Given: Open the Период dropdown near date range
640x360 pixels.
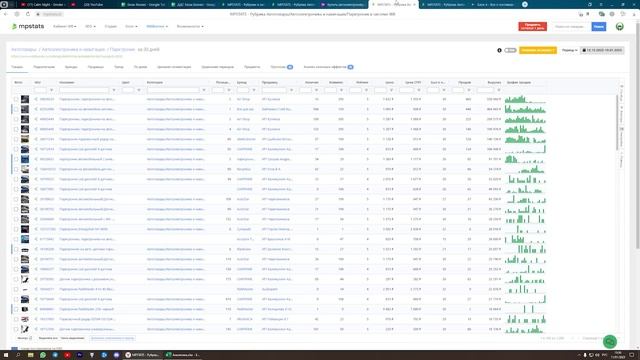Looking at the screenshot, I should [x=569, y=50].
